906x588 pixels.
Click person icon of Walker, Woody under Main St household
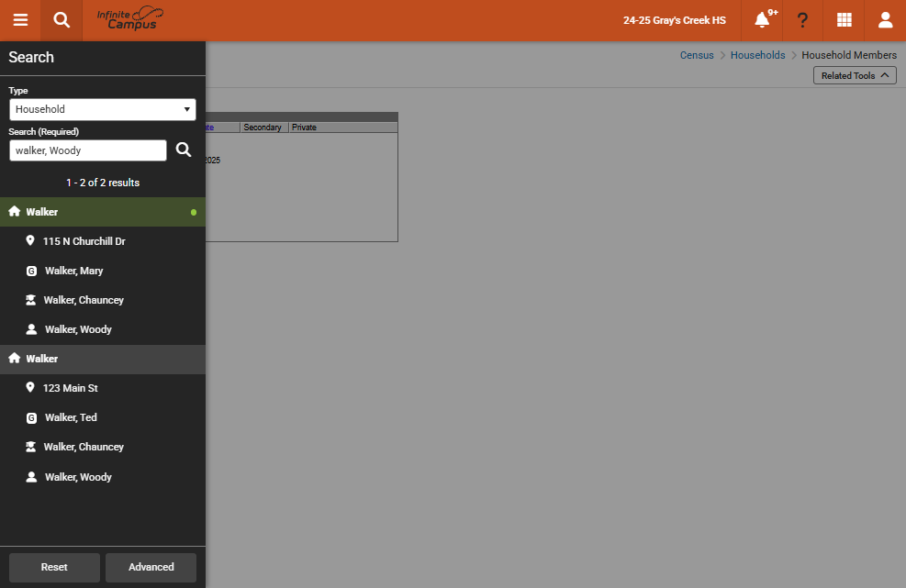click(x=32, y=477)
